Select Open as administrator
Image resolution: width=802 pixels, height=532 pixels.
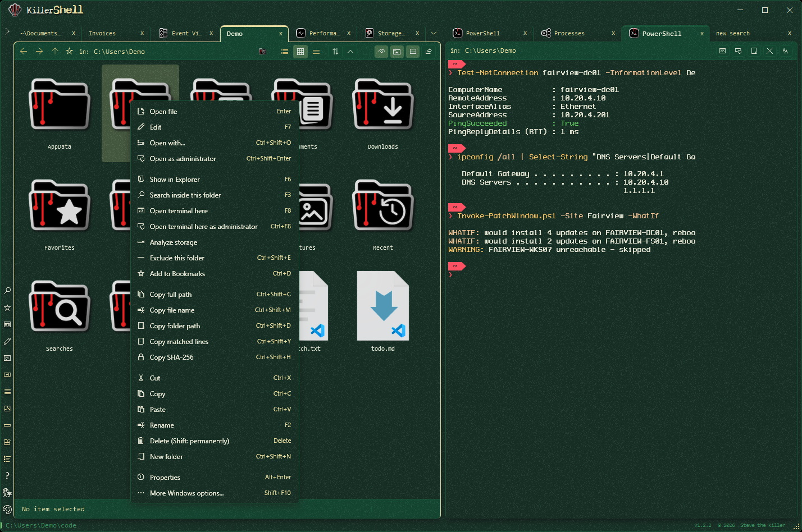(215, 158)
